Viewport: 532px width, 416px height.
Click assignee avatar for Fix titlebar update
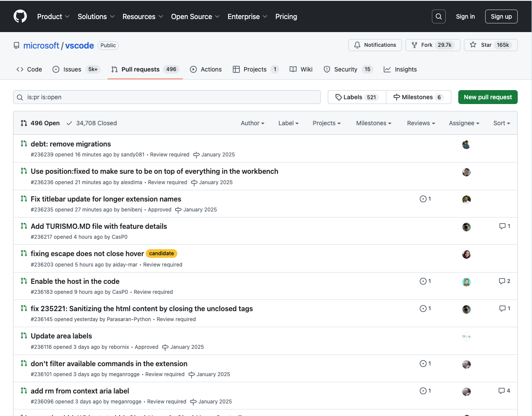[x=467, y=200]
